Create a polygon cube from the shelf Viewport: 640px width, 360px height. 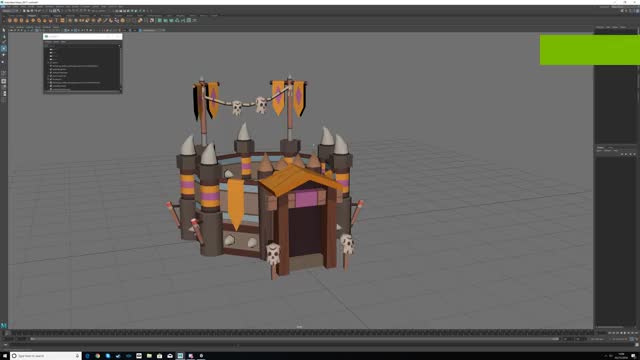pyautogui.click(x=16, y=20)
